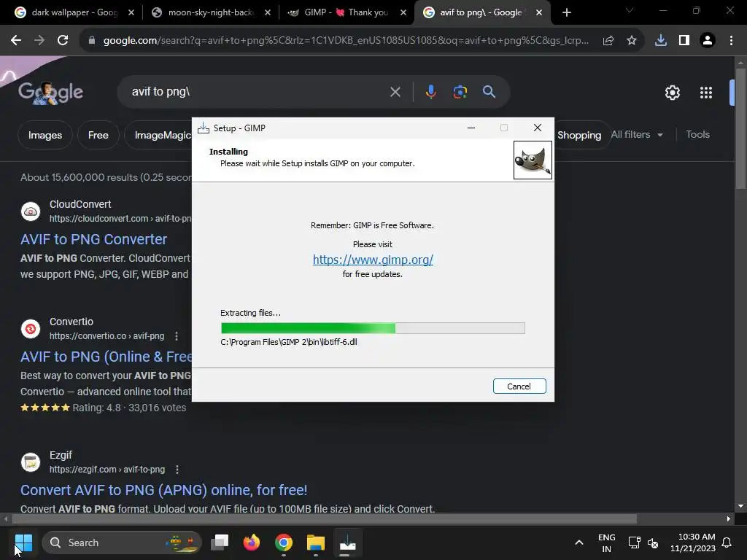Cancel the GIMP installation
Image resolution: width=747 pixels, height=560 pixels.
point(519,386)
